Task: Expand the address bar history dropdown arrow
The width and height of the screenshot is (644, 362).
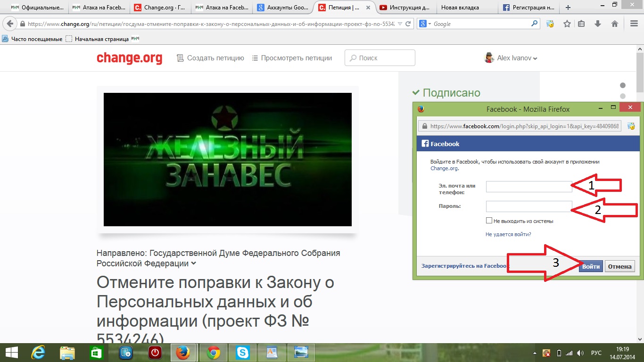Action: (x=400, y=24)
